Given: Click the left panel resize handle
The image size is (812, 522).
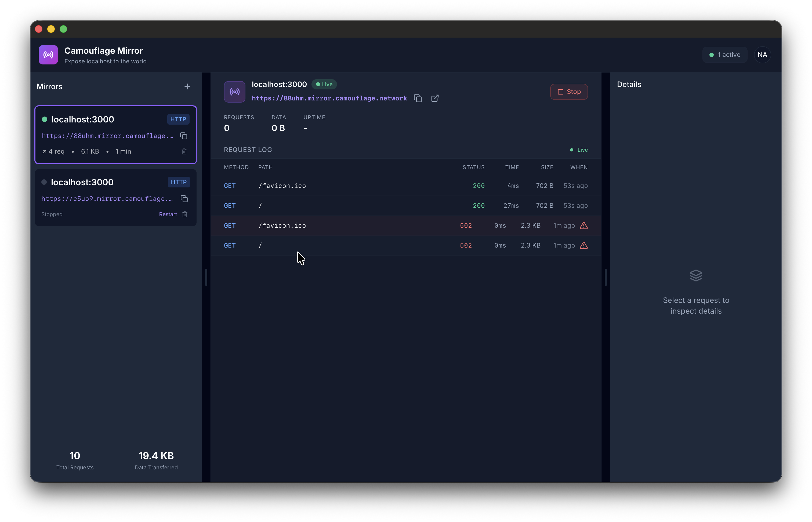Looking at the screenshot, I should point(206,277).
